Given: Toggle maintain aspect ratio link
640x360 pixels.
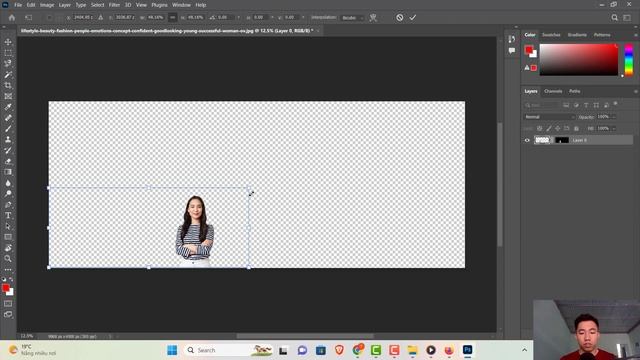Looking at the screenshot, I should (172, 18).
